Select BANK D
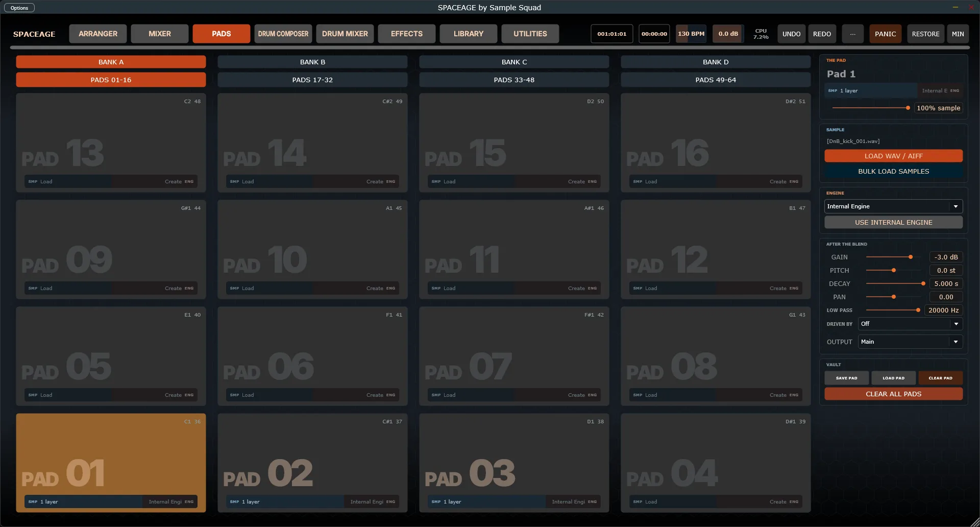The width and height of the screenshot is (980, 527). pyautogui.click(x=716, y=62)
